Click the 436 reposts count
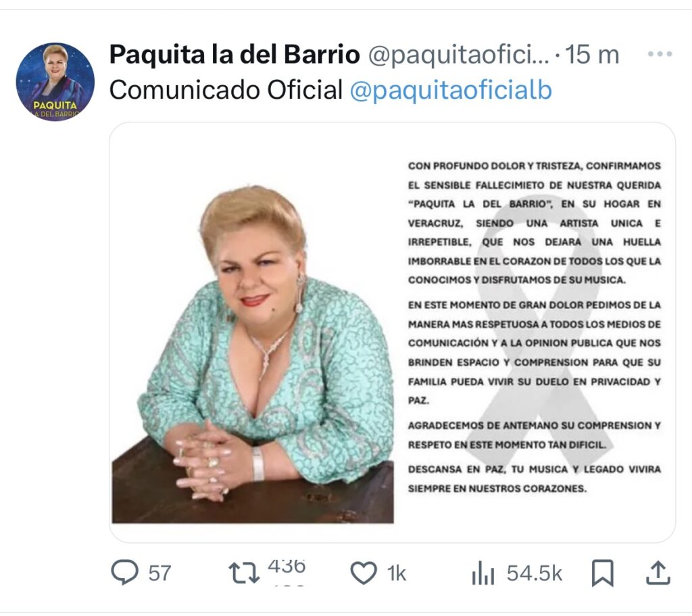Screen dimensions: 692x616 click(x=287, y=567)
